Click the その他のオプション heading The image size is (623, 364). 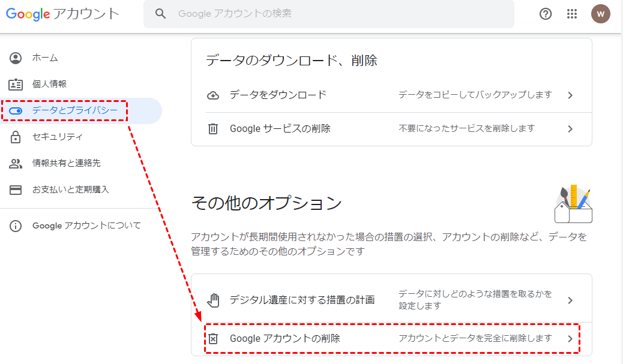tap(266, 203)
